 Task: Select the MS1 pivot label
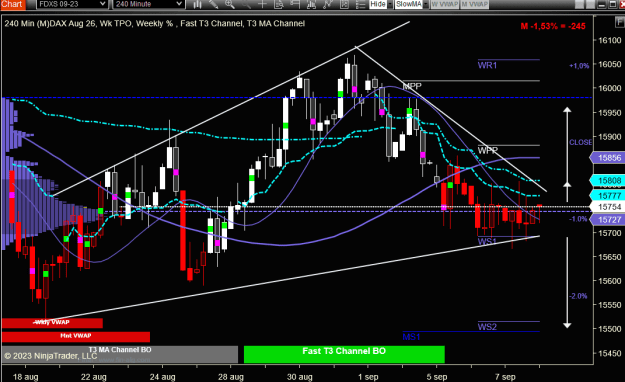pos(411,337)
